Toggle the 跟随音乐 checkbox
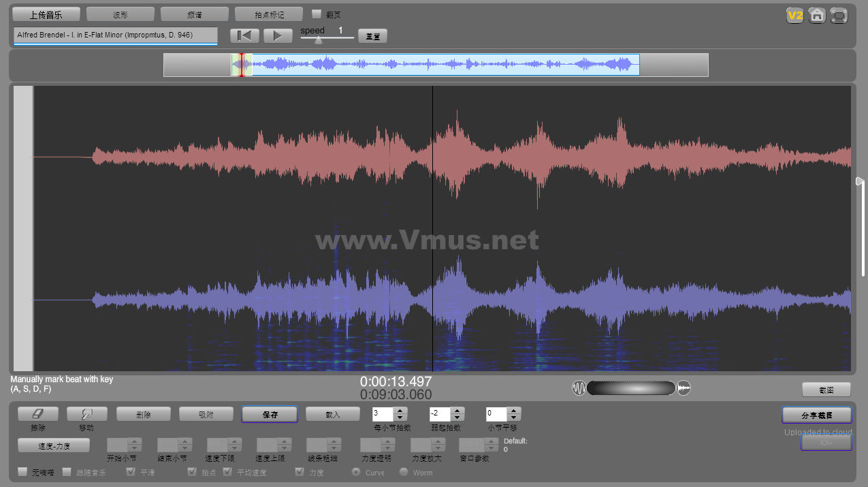The height and width of the screenshot is (487, 868). 67,471
